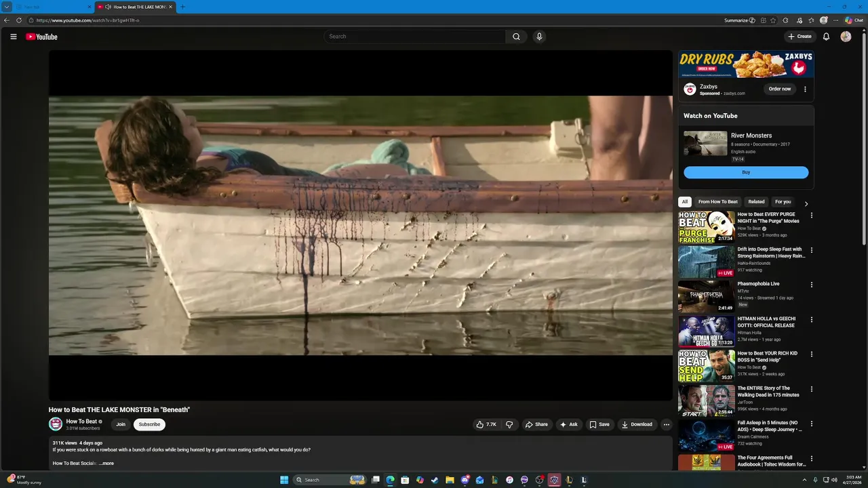This screenshot has width=868, height=488.
Task: Share the video
Action: pyautogui.click(x=536, y=424)
